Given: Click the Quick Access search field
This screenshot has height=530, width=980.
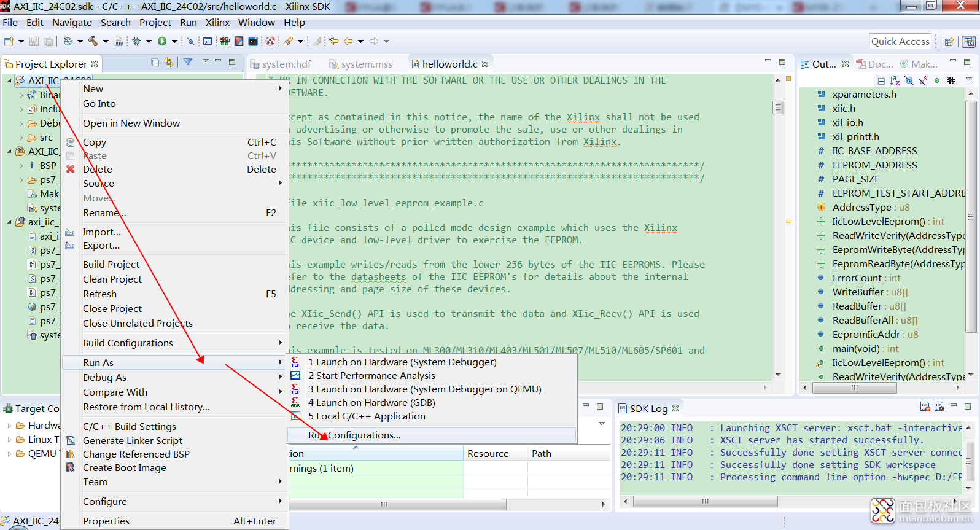Looking at the screenshot, I should (900, 42).
